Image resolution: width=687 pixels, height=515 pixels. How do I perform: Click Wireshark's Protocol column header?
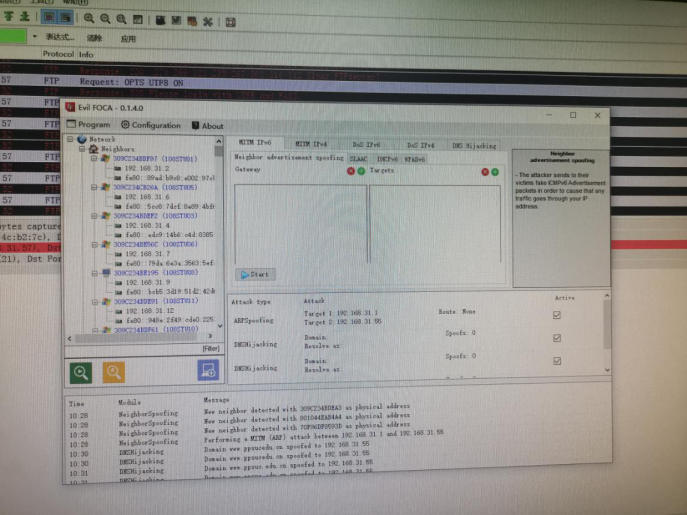point(58,54)
